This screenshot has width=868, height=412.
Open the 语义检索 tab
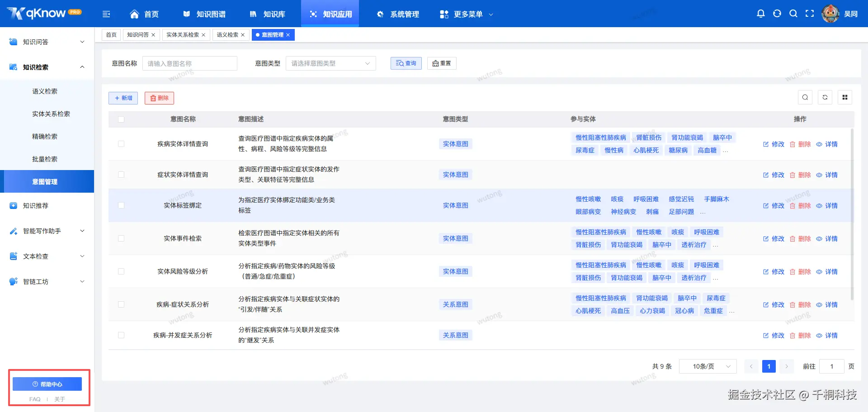227,35
